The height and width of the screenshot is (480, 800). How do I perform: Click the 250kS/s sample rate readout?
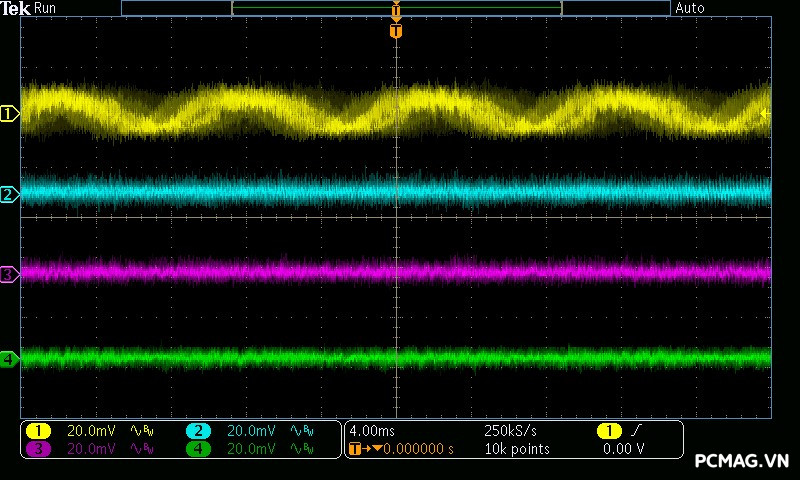(510, 430)
